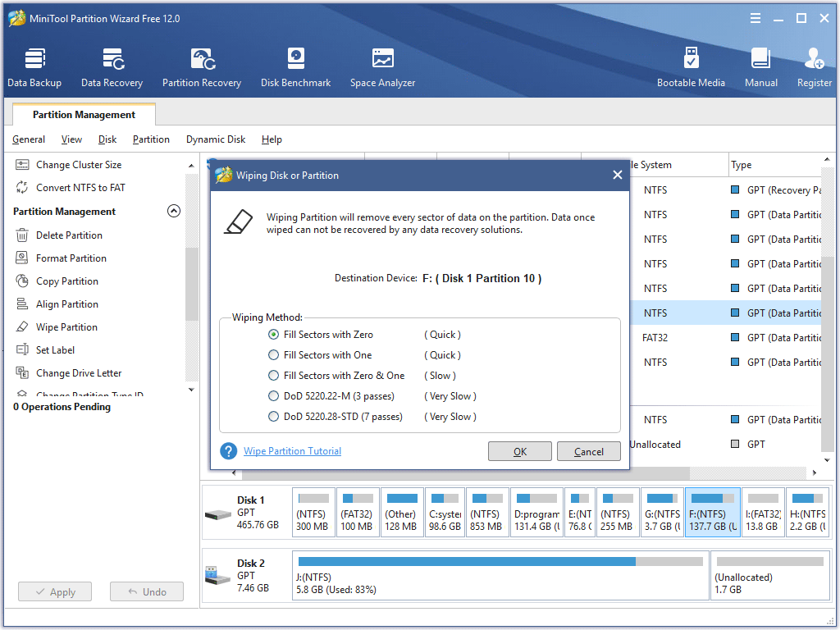Click the Copy Partition icon
This screenshot has height=630, width=840.
click(x=22, y=281)
